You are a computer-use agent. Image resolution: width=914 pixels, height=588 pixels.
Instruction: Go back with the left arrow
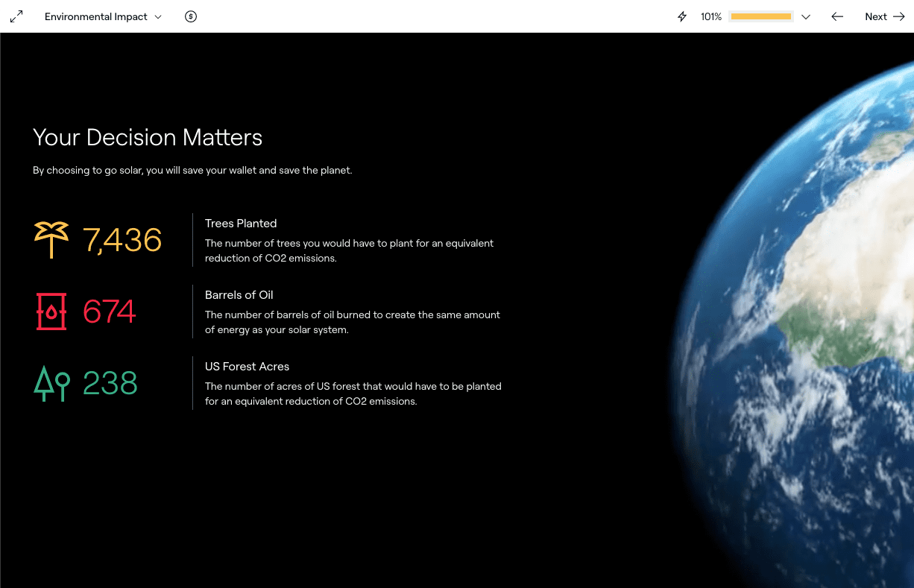(837, 16)
